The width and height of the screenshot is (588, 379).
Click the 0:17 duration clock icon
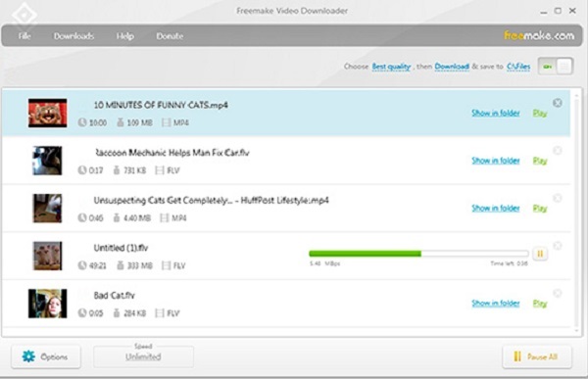[82, 170]
